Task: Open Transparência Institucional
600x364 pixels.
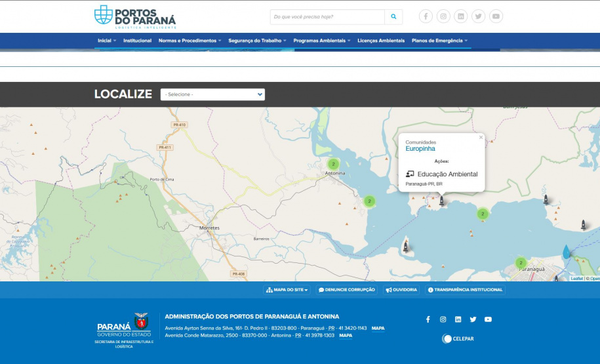Action: (465, 290)
